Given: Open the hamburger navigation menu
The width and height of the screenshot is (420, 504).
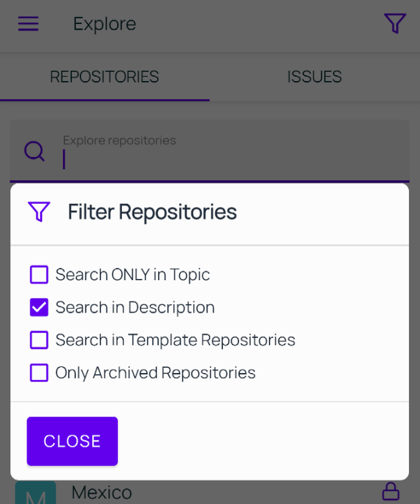Looking at the screenshot, I should click(x=29, y=24).
